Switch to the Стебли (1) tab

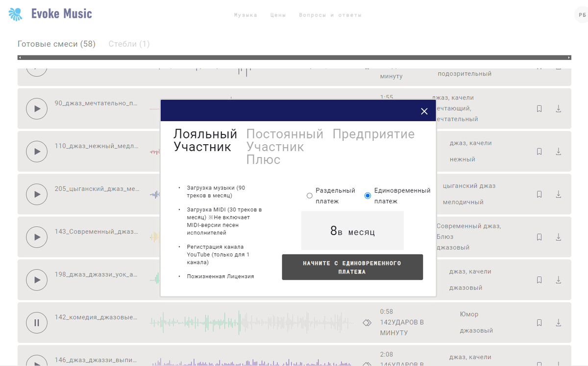click(x=129, y=44)
